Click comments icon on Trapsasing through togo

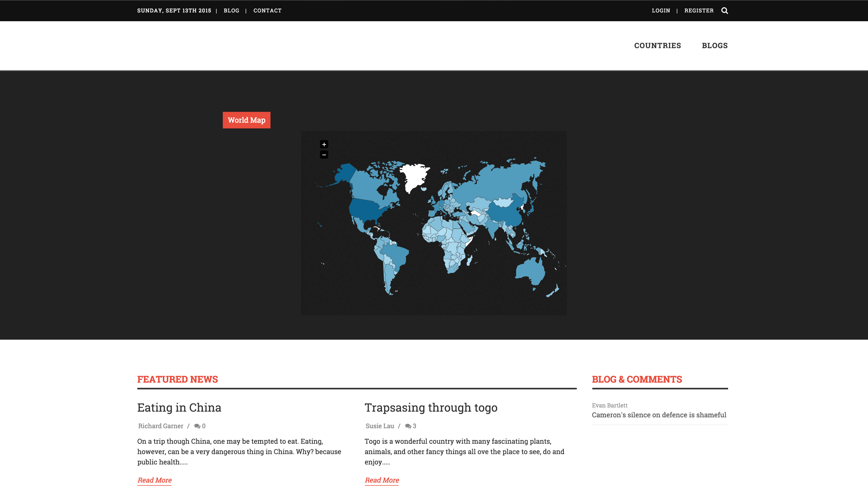408,426
